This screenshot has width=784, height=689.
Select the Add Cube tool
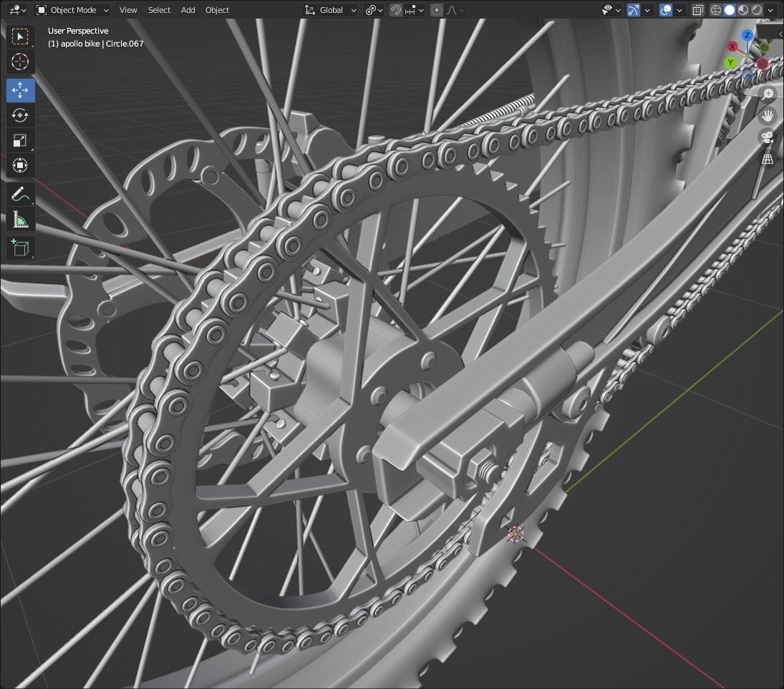point(20,248)
